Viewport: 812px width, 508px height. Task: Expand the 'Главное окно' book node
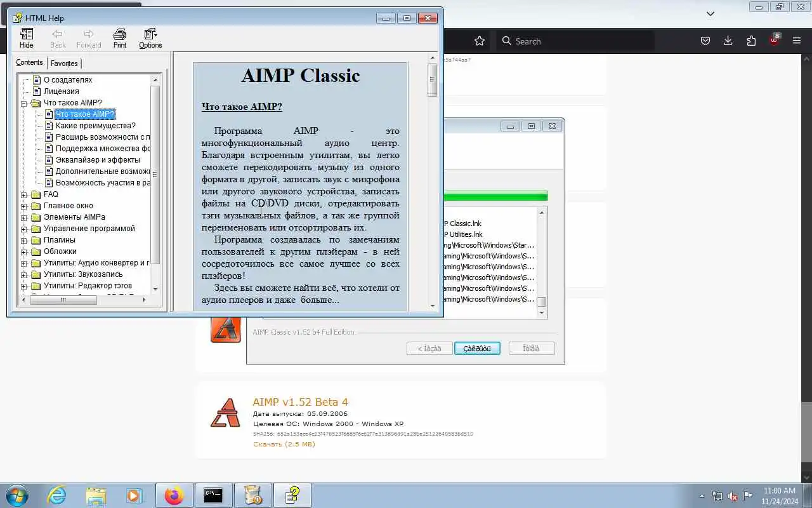click(x=24, y=206)
